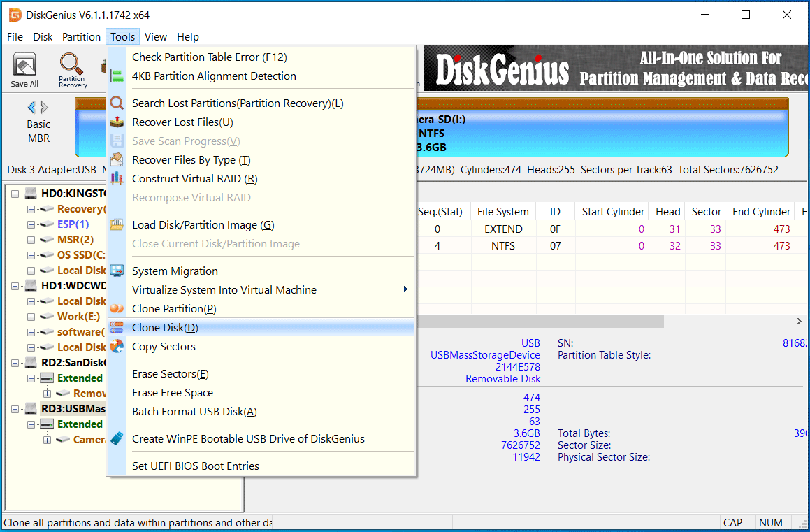The width and height of the screenshot is (810, 532).
Task: Select Batch Format USB Disk(A)
Action: [x=261, y=411]
